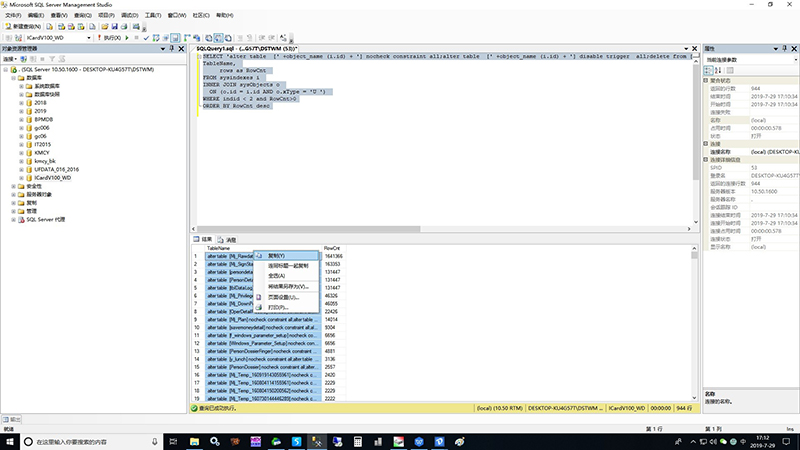The width and height of the screenshot is (800, 450).
Task: Select the ICardV100_WD database tree item
Action: pyautogui.click(x=53, y=178)
